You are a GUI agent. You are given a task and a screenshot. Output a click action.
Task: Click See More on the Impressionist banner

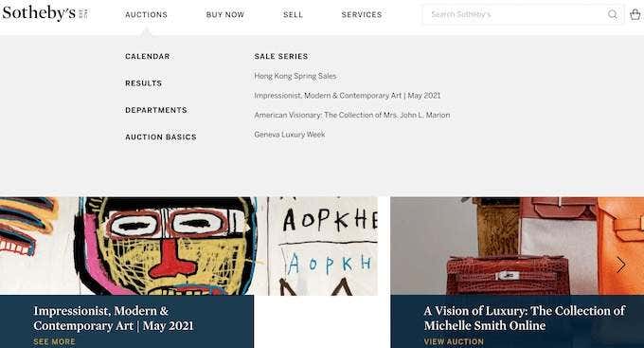[54, 341]
